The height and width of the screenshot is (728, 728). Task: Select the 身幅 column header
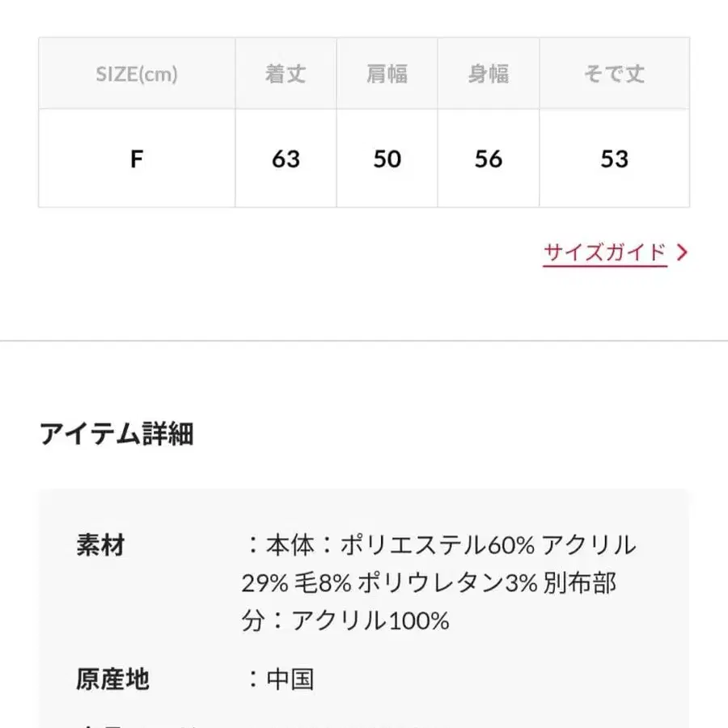tap(488, 73)
